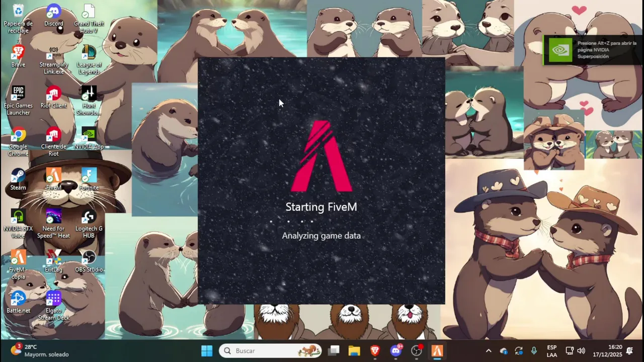Open the NVIDIA RTX Voice desktop icon

(18, 224)
